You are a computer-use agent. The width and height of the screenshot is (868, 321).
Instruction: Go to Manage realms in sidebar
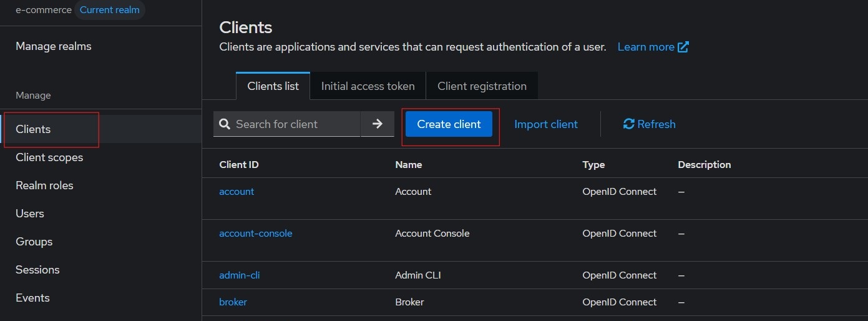(54, 46)
